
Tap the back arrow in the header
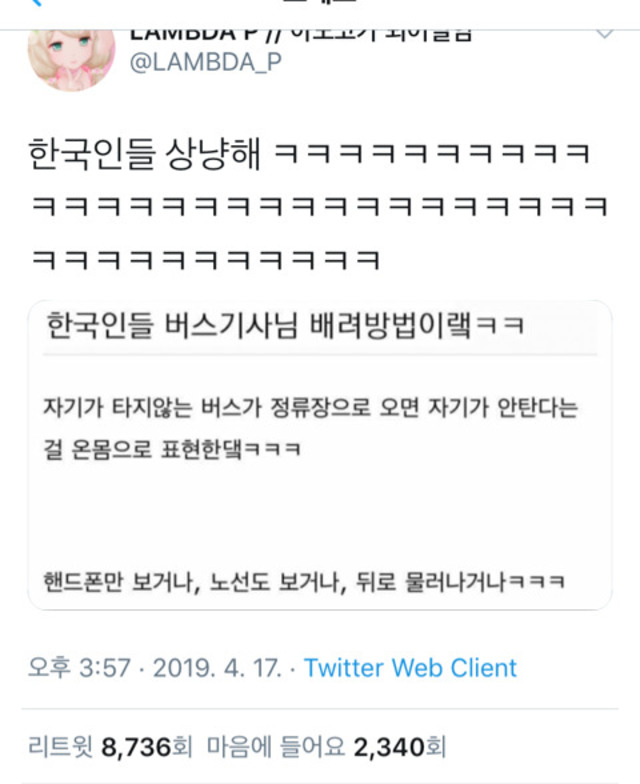36,2
